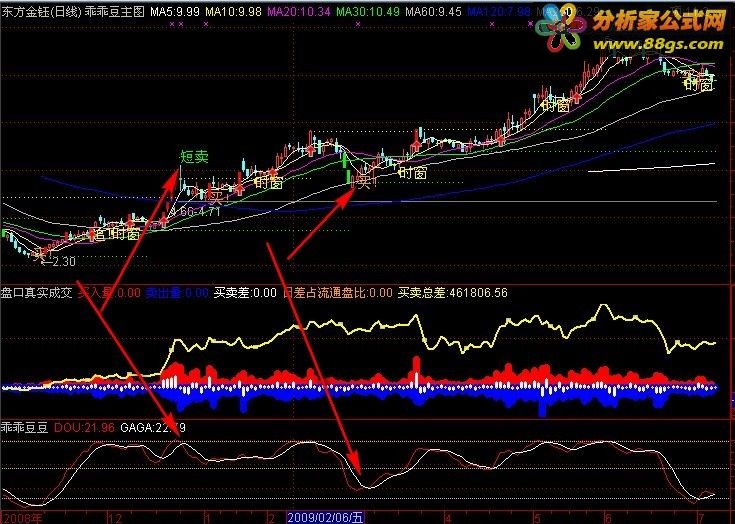Click the blue MA120 moving average label
The image size is (735, 524).
pos(499,12)
